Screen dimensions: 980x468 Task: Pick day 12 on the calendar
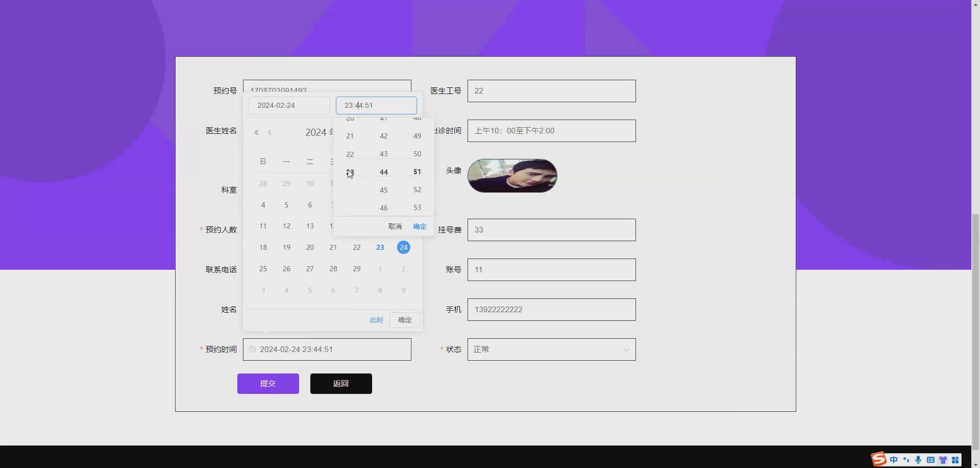286,226
